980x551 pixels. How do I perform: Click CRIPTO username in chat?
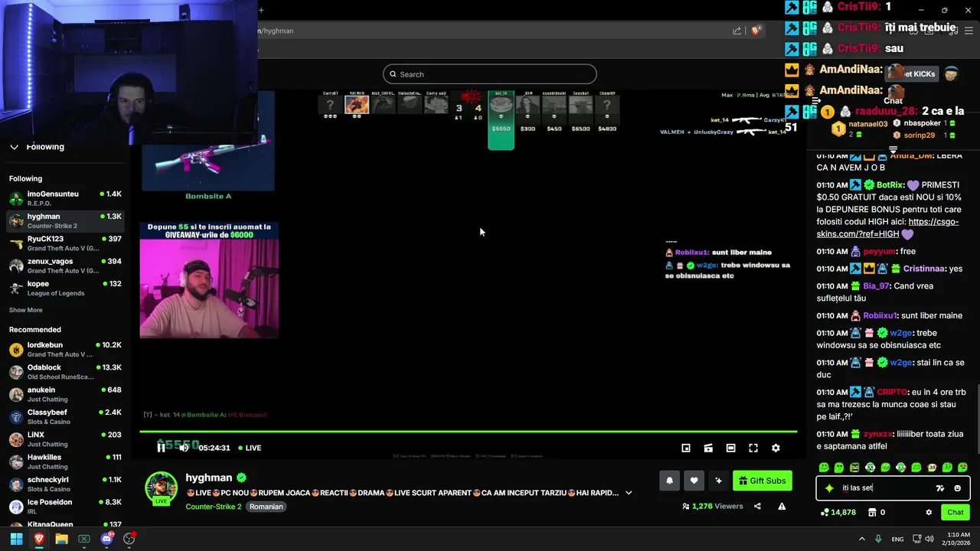pos(891,392)
